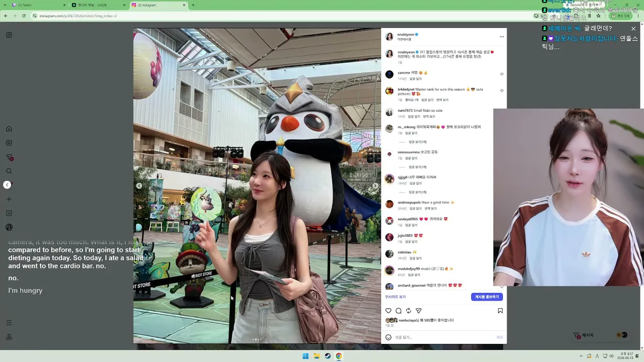Reply to andrewpupols's comment
Image resolution: width=644 pixels, height=362 pixels.
coord(416,209)
